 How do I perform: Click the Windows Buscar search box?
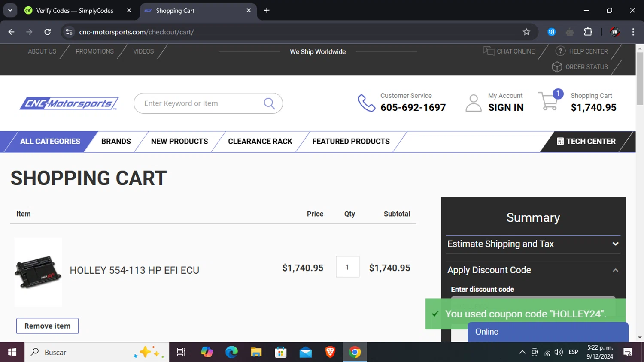(97, 352)
